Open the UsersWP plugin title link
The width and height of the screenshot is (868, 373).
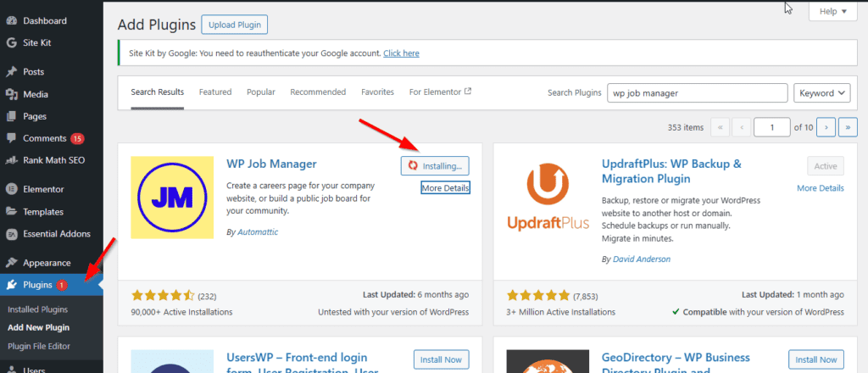(x=302, y=364)
